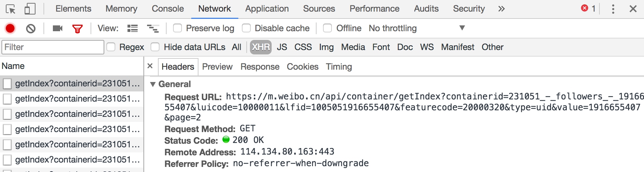The width and height of the screenshot is (644, 172).
Task: Stop recording with the red record button
Action: 10,28
